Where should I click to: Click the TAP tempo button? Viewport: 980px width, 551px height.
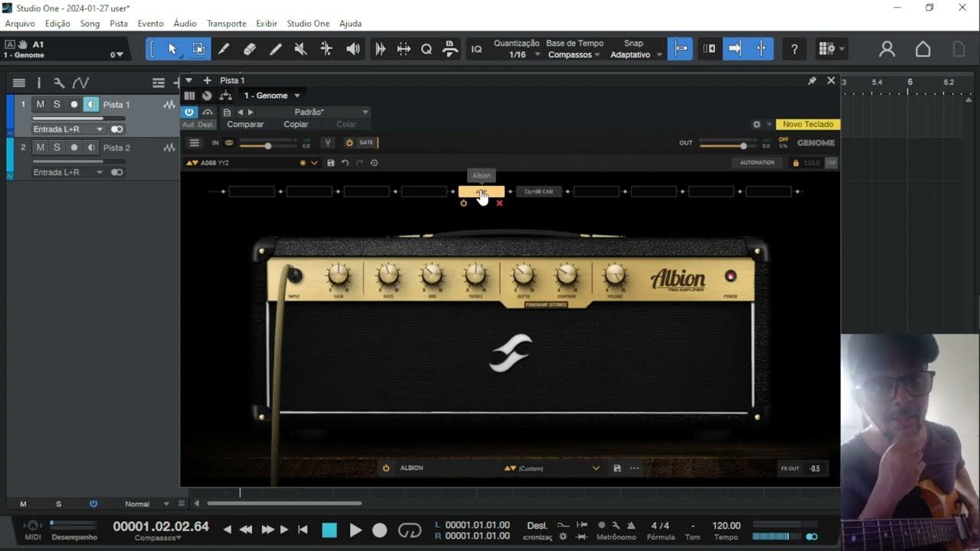tap(831, 163)
